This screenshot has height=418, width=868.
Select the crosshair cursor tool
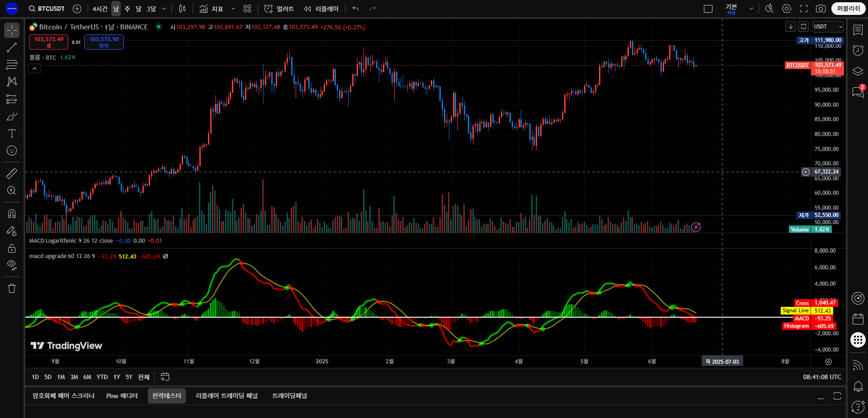point(12,30)
